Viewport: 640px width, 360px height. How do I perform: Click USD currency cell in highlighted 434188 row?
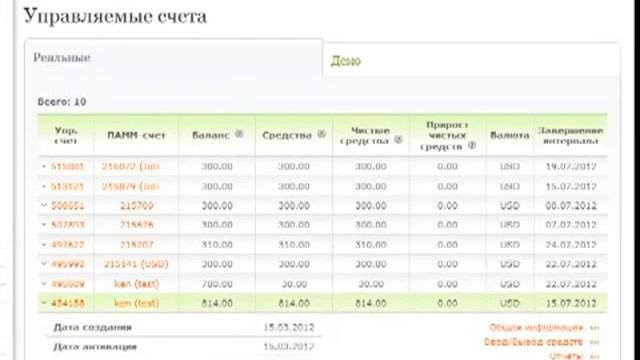click(x=509, y=304)
